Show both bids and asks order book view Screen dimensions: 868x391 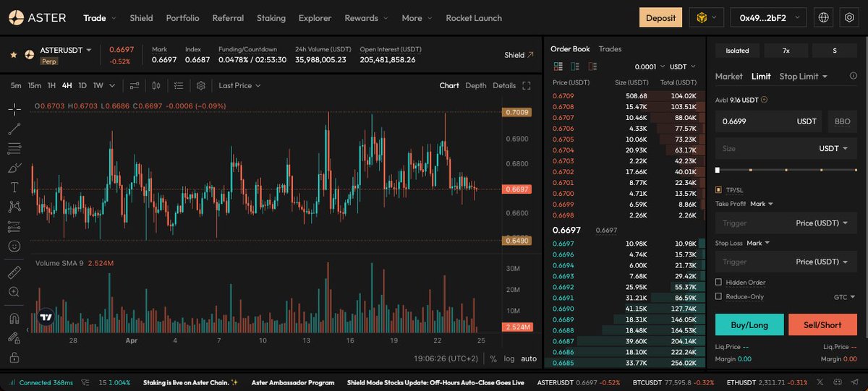[558, 66]
